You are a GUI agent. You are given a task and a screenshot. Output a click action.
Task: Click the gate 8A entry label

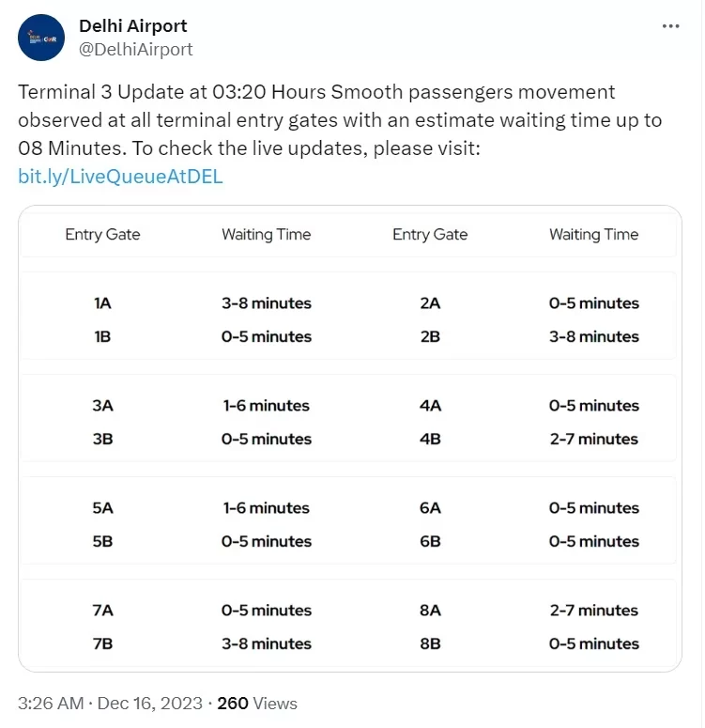[430, 610]
